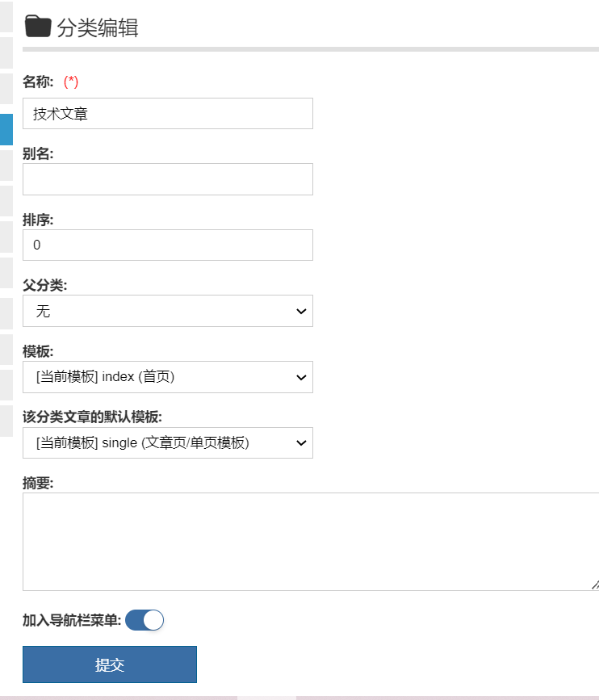This screenshot has width=599, height=700.
Task: Select the chevron on the 父分类 selector
Action: [x=302, y=311]
